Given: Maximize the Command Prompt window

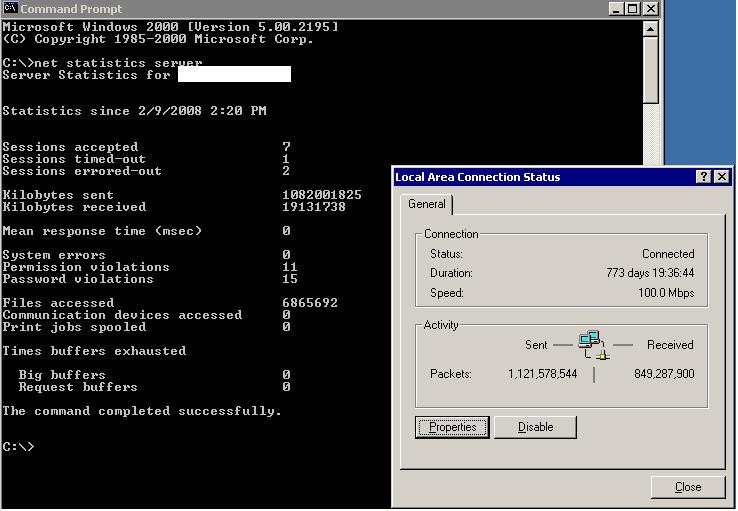Looking at the screenshot, I should coord(633,8).
